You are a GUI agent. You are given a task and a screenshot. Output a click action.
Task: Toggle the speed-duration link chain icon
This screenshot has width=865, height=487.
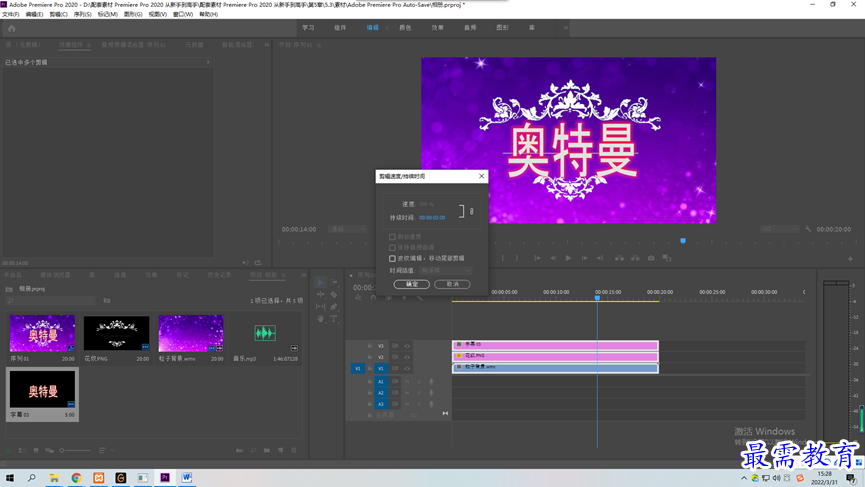coord(471,211)
